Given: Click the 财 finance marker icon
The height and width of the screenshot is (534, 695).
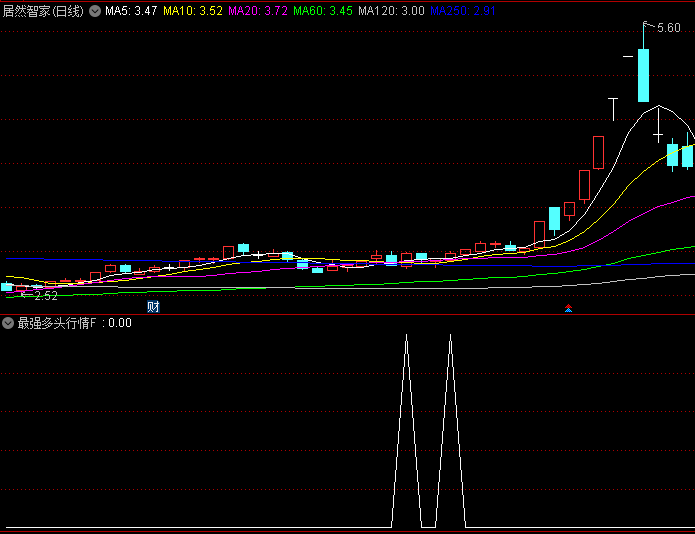Looking at the screenshot, I should [153, 307].
